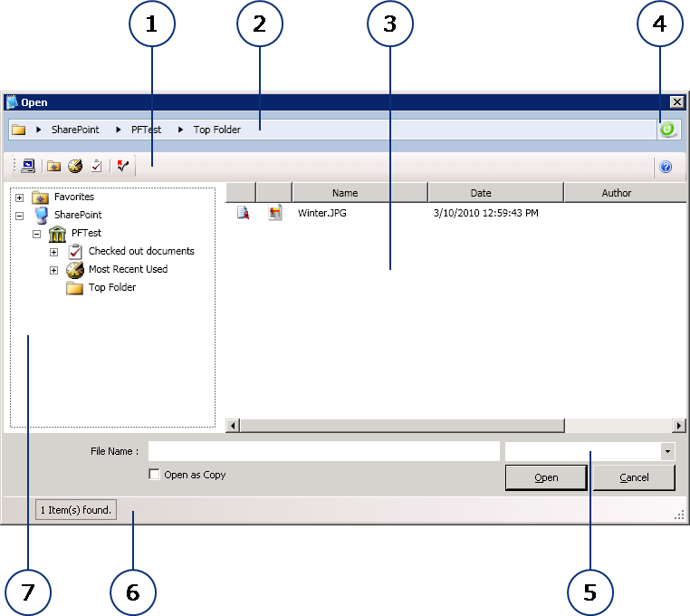Collapse the PFTest tree node
The height and width of the screenshot is (616, 690).
36,234
